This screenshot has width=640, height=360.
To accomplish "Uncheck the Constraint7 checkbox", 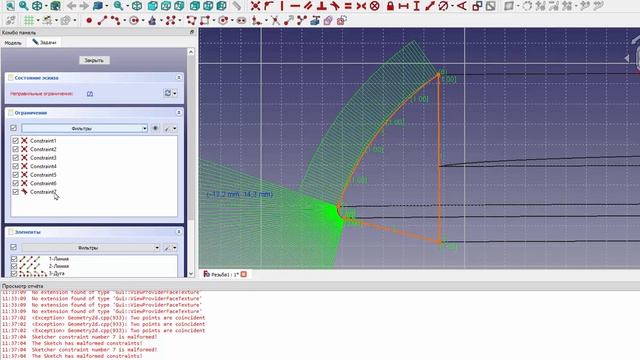I will click(x=16, y=192).
